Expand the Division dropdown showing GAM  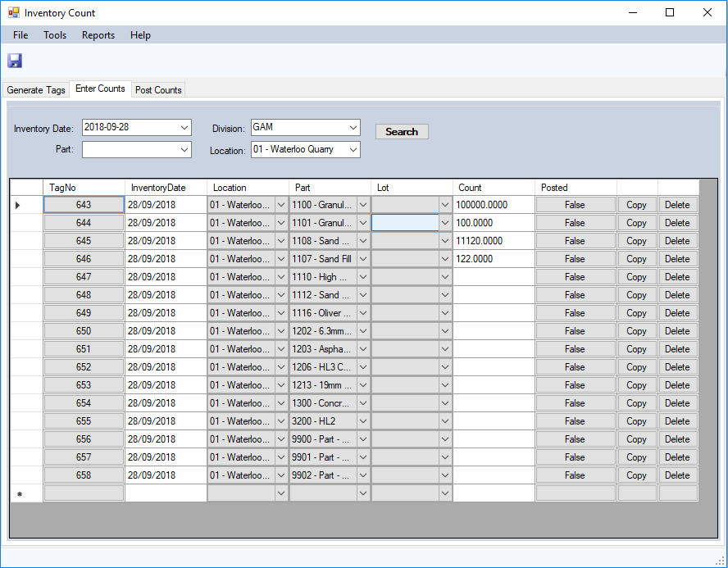353,128
